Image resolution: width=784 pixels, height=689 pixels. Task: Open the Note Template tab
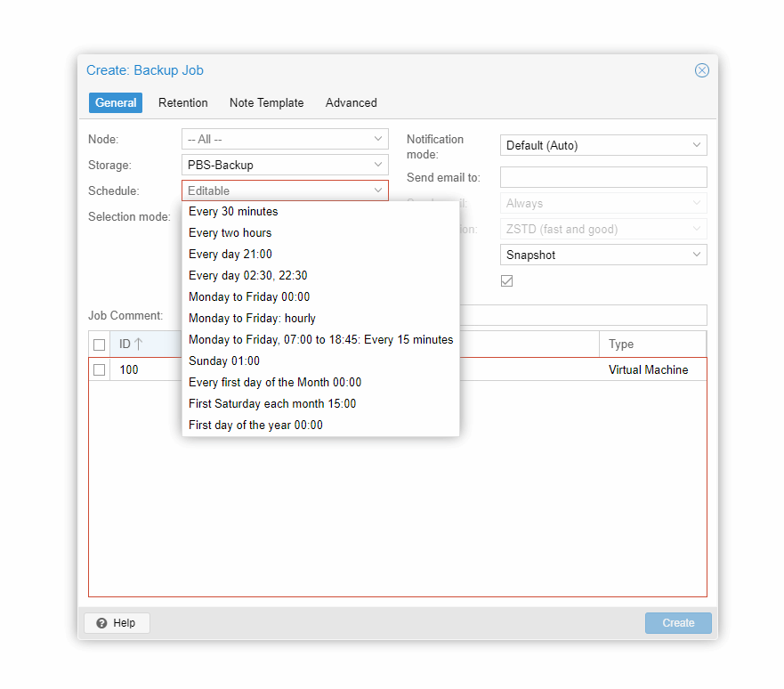tap(266, 102)
